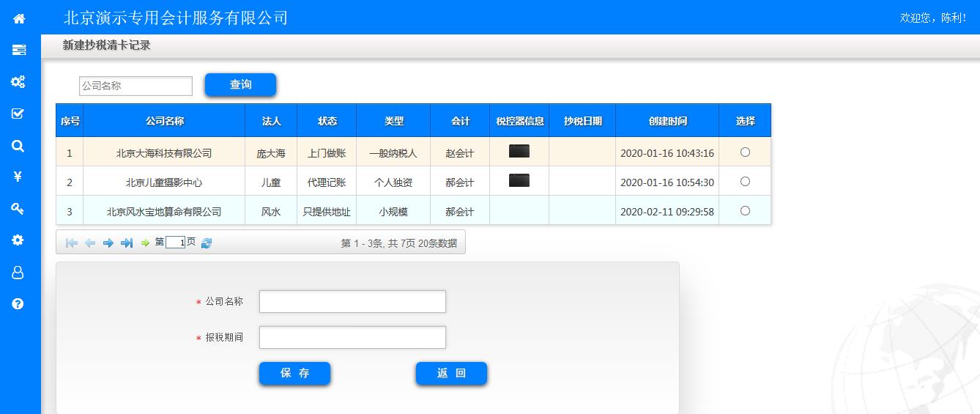This screenshot has width=980, height=414.
Task: Open the server list sidebar icon
Action: click(19, 50)
